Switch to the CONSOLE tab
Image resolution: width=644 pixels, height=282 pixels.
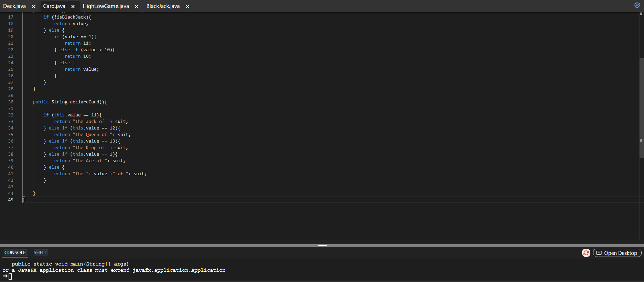pyautogui.click(x=15, y=252)
